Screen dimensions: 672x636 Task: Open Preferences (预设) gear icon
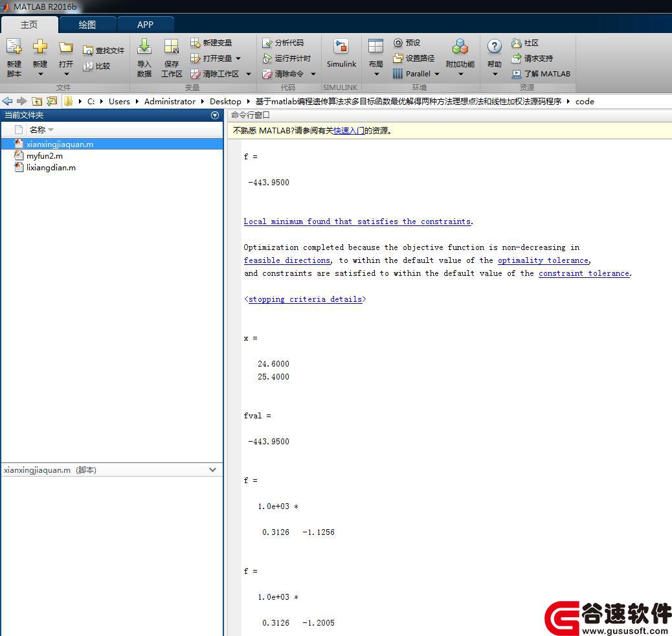point(398,43)
